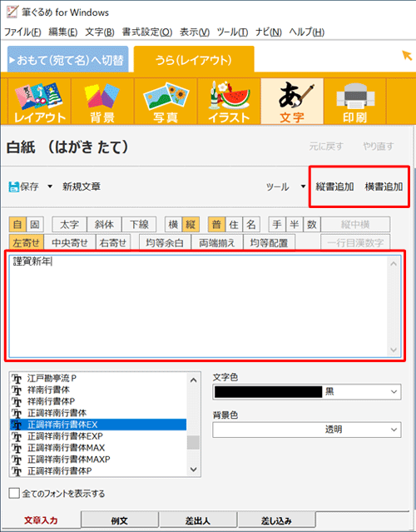
Task: Open the 表示(V) menu
Action: click(x=194, y=32)
